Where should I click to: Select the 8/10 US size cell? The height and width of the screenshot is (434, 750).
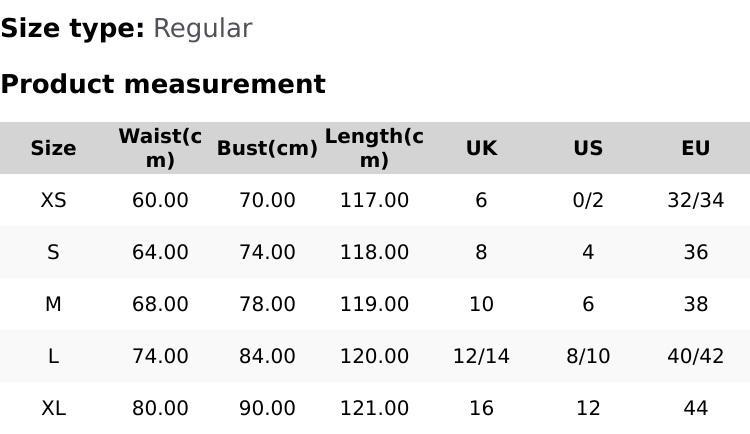pos(588,356)
